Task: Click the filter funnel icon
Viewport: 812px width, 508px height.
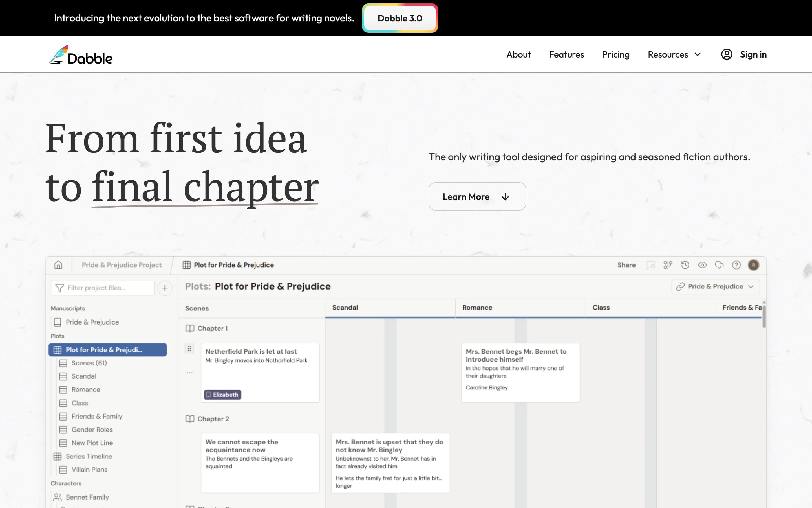Action: click(x=59, y=288)
